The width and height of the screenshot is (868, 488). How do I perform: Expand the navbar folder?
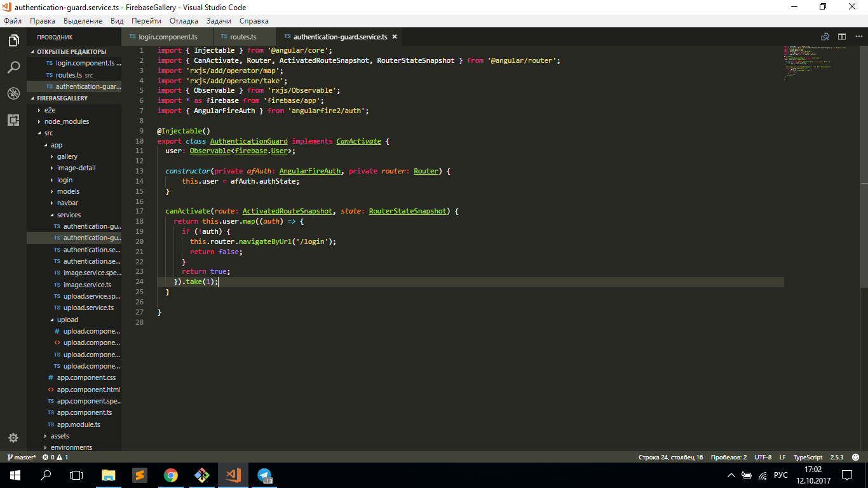[67, 203]
